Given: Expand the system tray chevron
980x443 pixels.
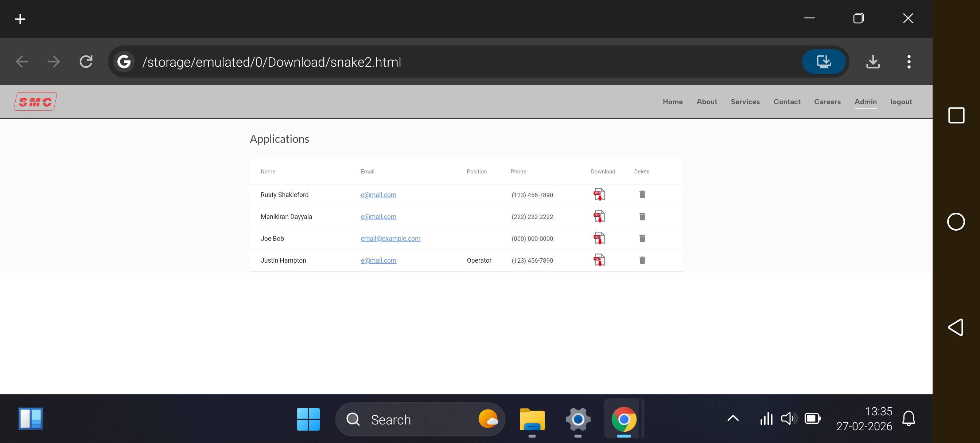Looking at the screenshot, I should point(733,419).
